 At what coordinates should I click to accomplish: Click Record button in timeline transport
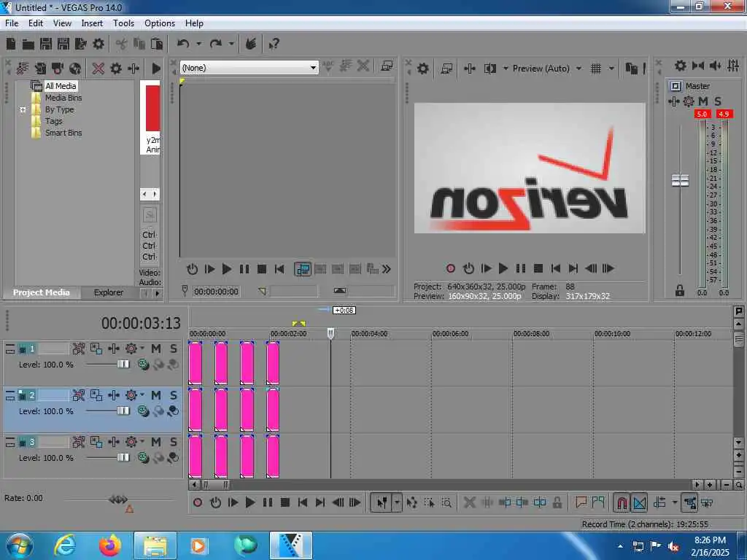198,502
